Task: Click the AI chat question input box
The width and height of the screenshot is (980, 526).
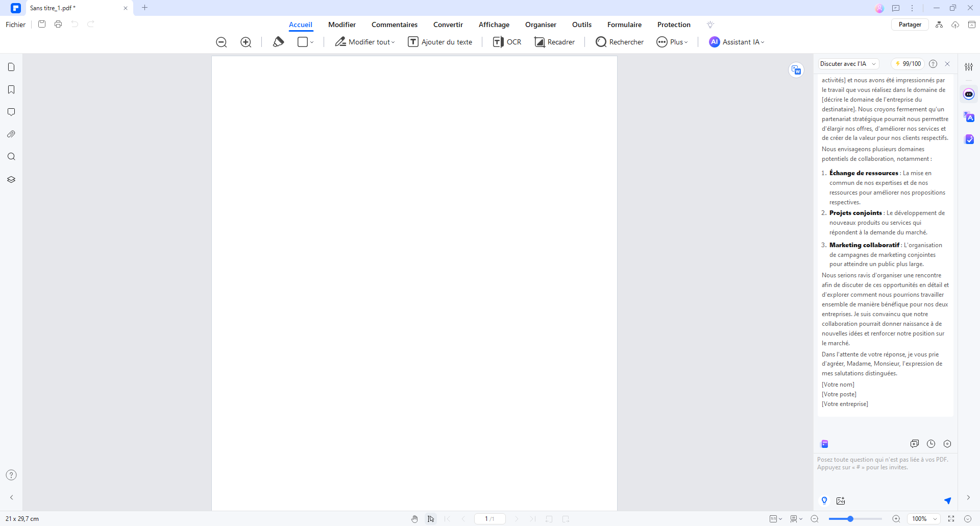Action: point(886,472)
